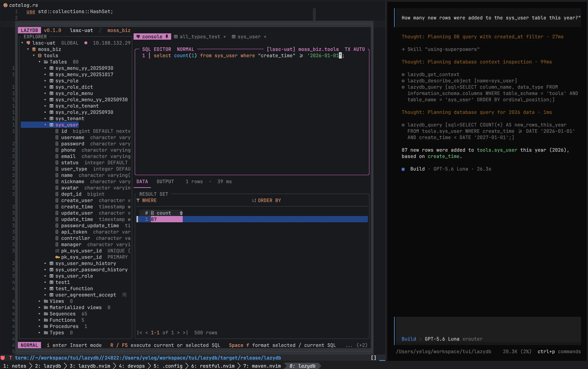The image size is (588, 369).
Task: Click the result cell with value 87
Action: [167, 219]
